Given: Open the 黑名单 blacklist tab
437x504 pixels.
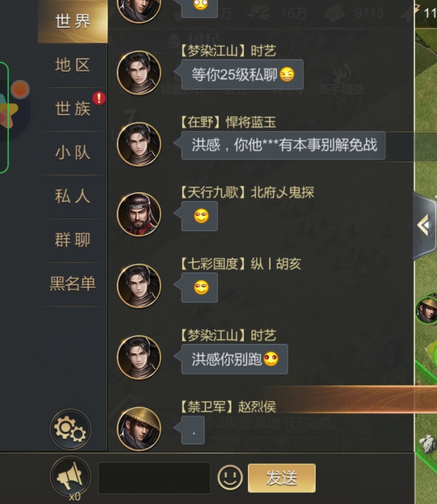Looking at the screenshot, I should [x=73, y=284].
